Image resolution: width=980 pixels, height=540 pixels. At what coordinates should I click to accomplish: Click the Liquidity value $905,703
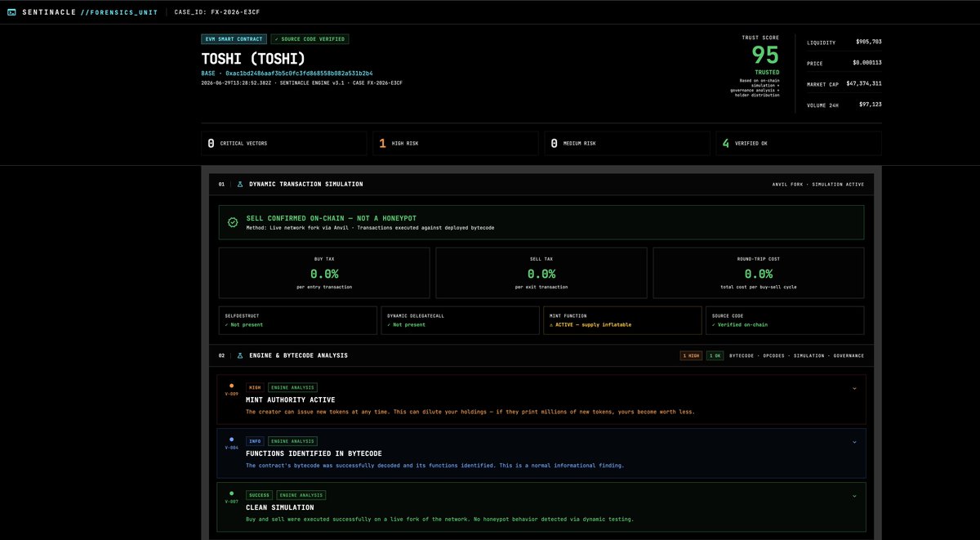pos(868,42)
